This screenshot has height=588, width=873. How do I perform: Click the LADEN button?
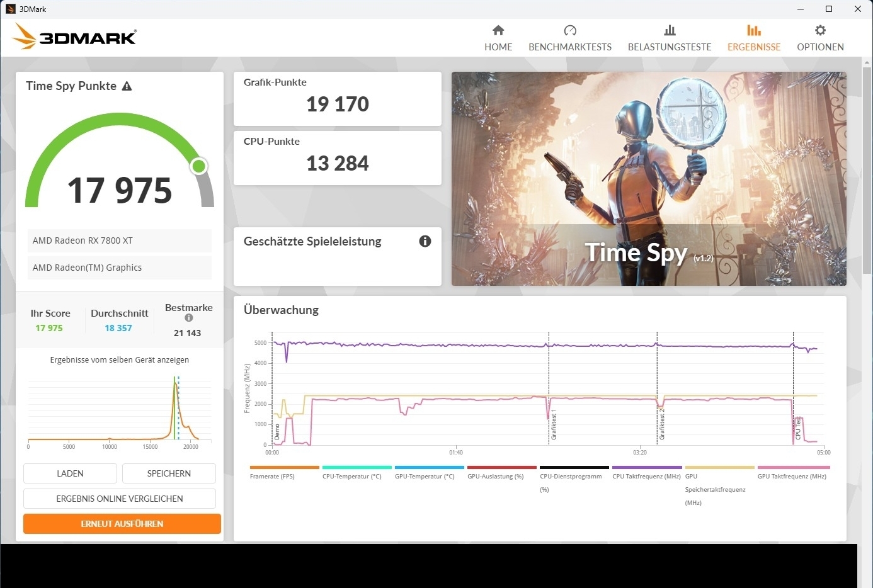[70, 473]
